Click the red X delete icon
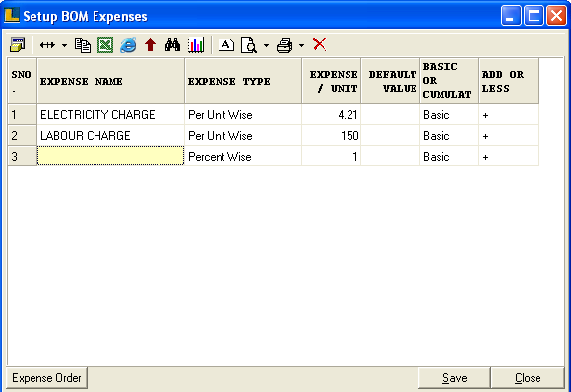The image size is (571, 392). [319, 44]
